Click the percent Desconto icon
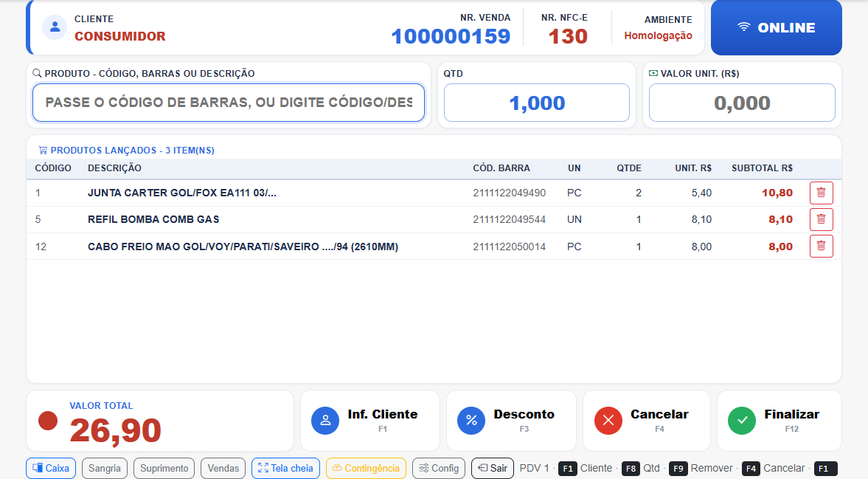Image resolution: width=868 pixels, height=479 pixels. [471, 420]
